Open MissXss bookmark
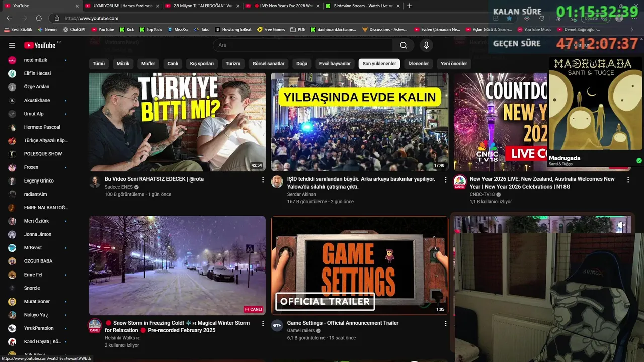This screenshot has width=644, height=362. click(178, 30)
